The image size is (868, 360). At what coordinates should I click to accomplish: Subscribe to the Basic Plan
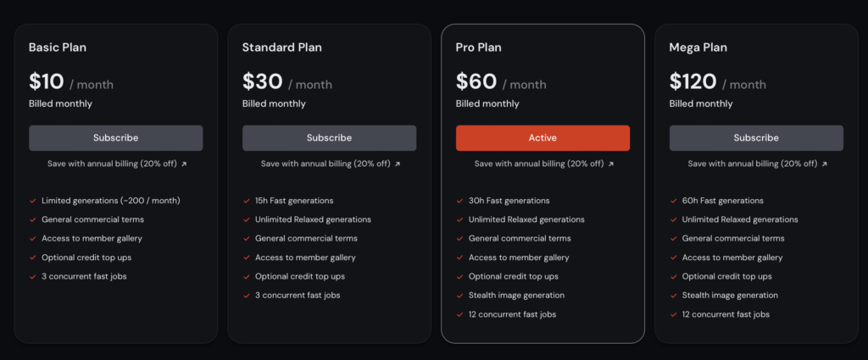tap(115, 138)
